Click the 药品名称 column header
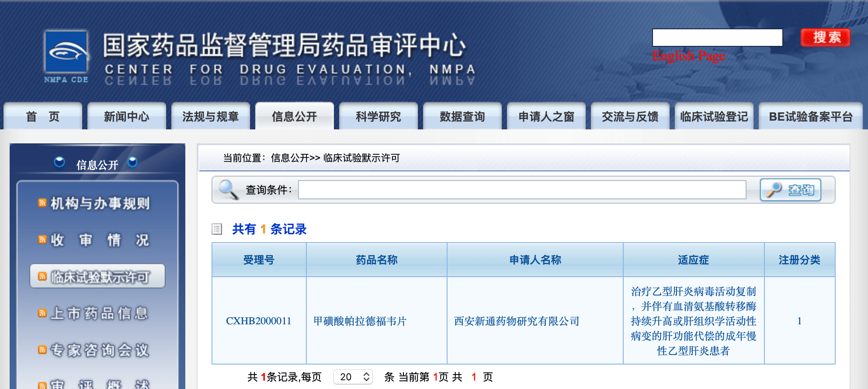Viewport: 868px width, 389px height. pos(377,260)
